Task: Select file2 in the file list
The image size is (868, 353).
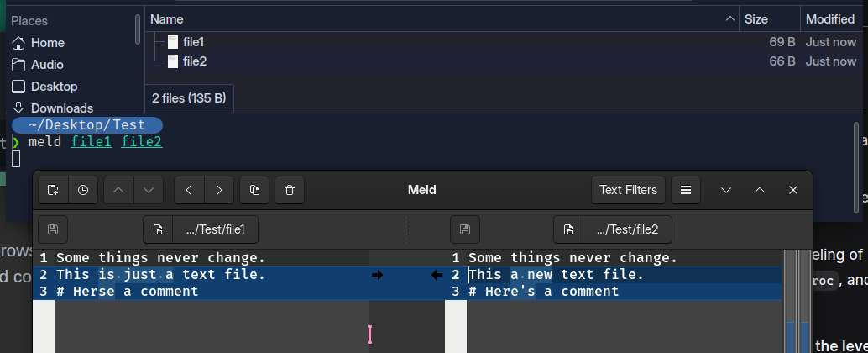Action: coord(194,61)
